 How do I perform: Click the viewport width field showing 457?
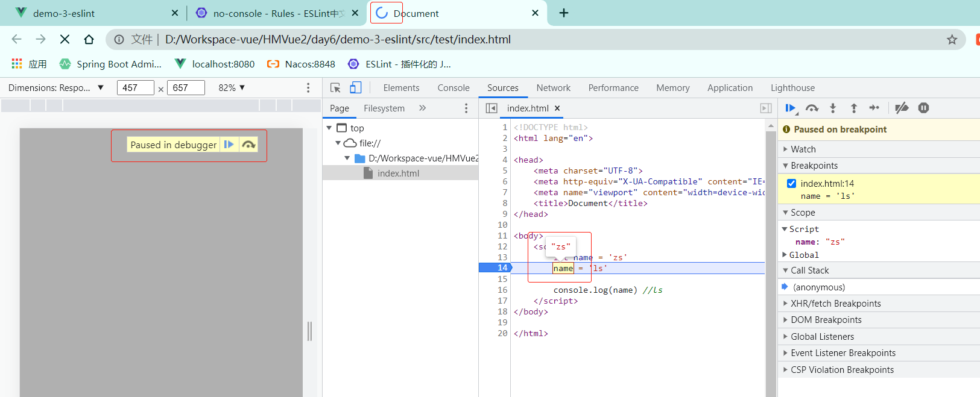(135, 88)
